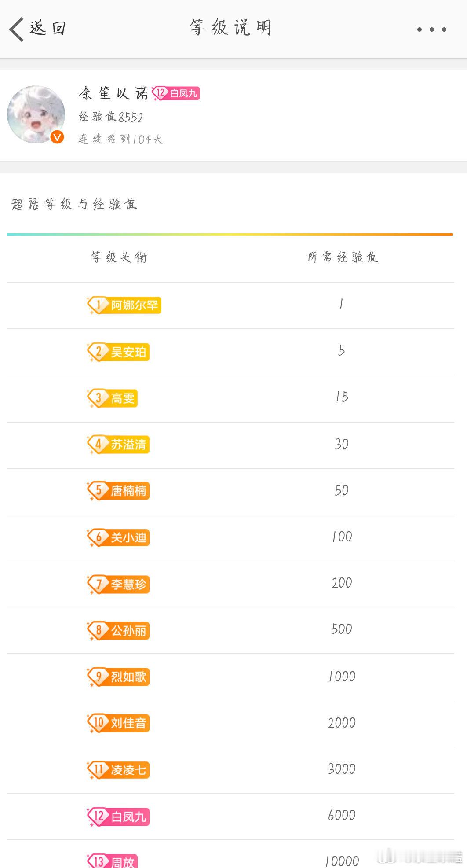This screenshot has height=868, width=467.
Task: Tap the level 5 唐楠楠 badge
Action: 118,490
